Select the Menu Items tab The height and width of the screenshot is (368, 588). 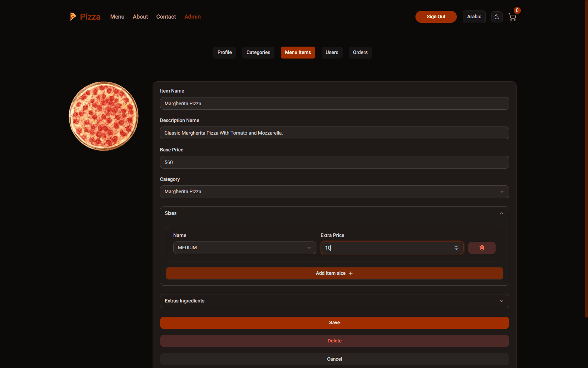[x=298, y=53]
